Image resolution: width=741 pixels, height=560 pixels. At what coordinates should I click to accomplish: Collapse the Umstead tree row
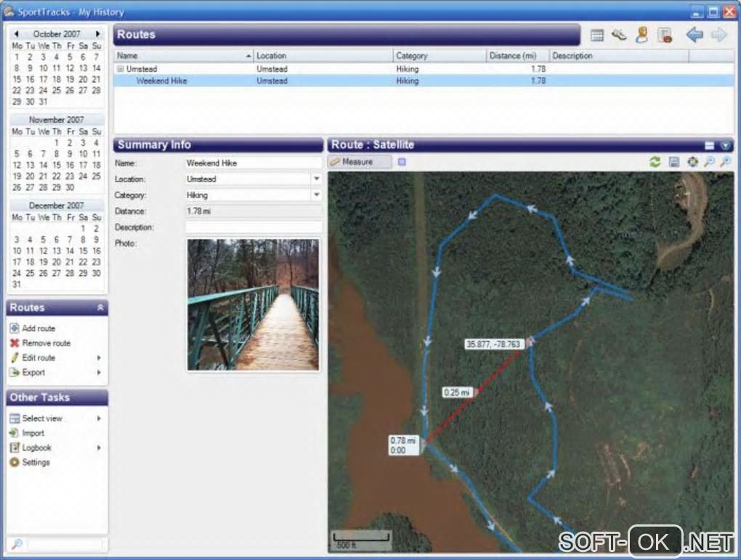click(120, 69)
